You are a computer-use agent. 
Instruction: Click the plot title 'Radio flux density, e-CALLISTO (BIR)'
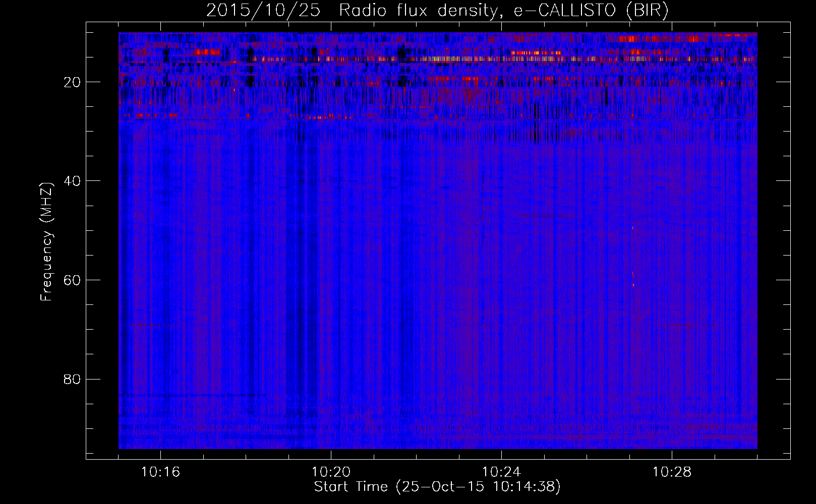503,11
